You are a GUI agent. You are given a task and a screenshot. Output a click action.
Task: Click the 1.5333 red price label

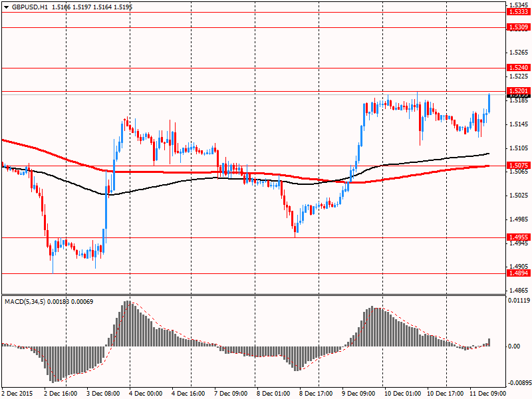click(519, 12)
